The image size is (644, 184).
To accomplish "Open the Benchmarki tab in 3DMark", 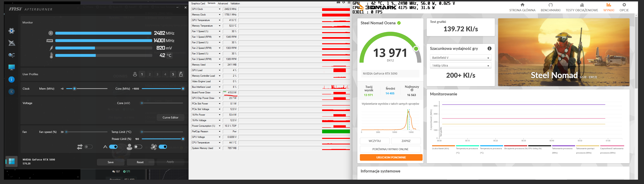I will 551,7.
